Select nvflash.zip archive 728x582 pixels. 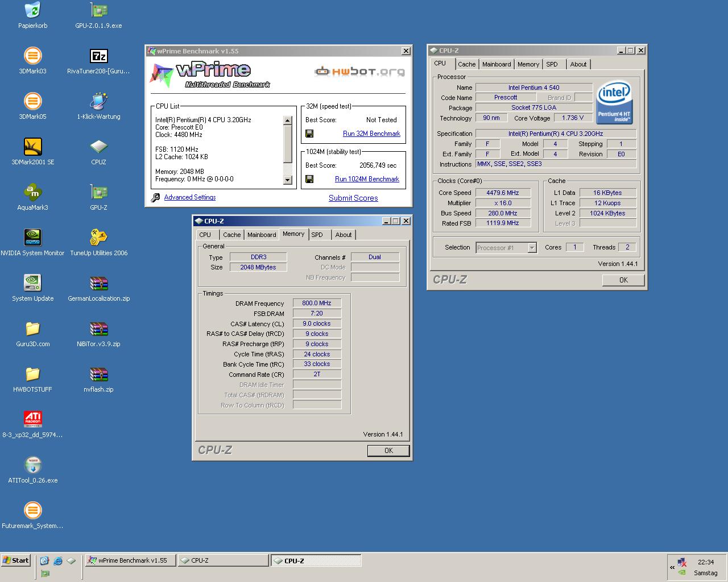click(x=98, y=374)
